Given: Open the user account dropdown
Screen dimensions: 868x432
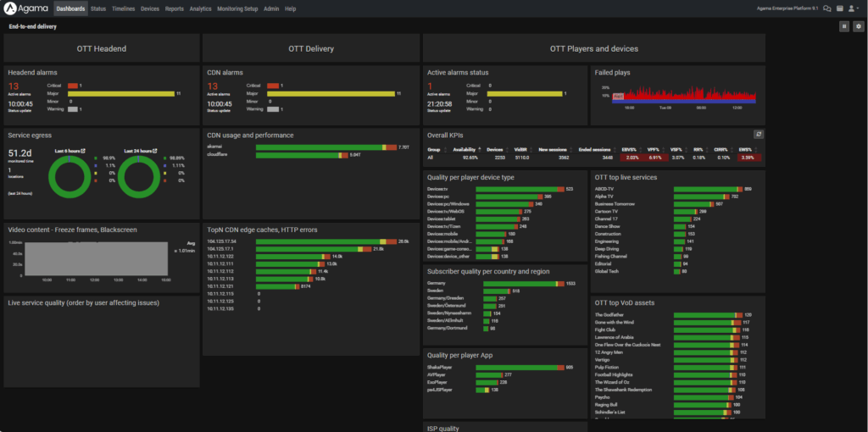Looking at the screenshot, I should click(x=855, y=8).
